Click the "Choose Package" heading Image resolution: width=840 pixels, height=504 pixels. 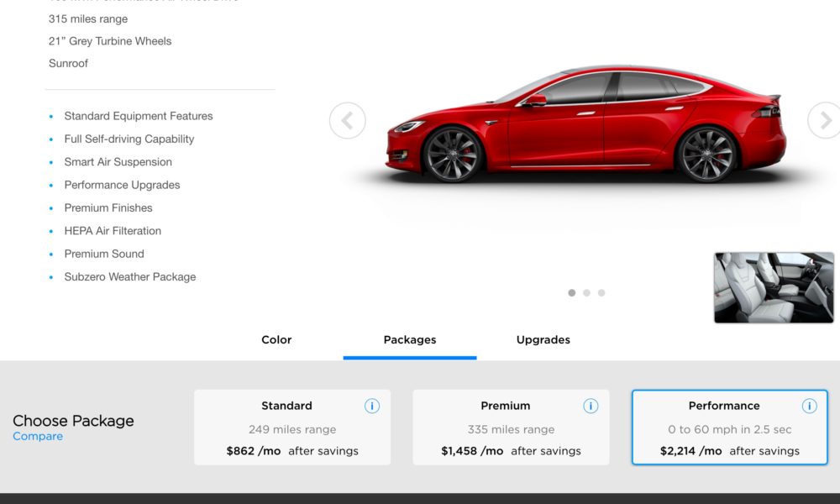click(73, 421)
